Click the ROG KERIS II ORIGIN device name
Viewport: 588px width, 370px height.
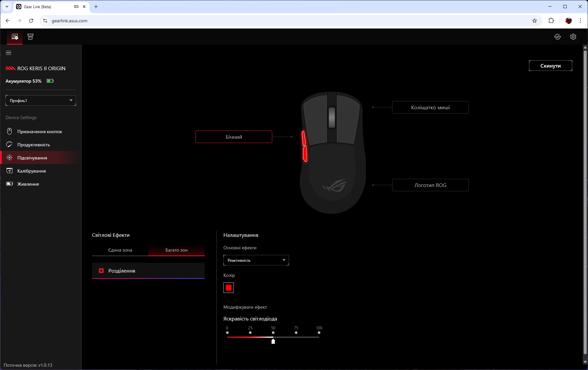pyautogui.click(x=41, y=69)
